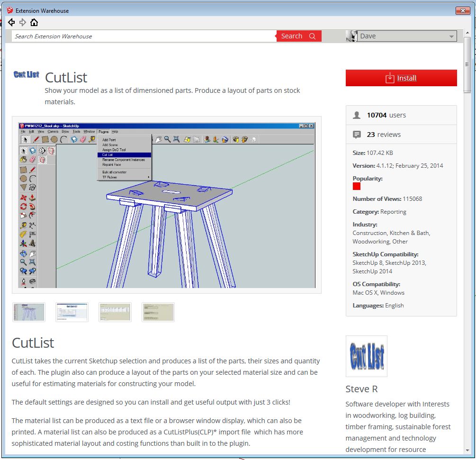Select the first stool screenshot thumbnail

pyautogui.click(x=29, y=312)
